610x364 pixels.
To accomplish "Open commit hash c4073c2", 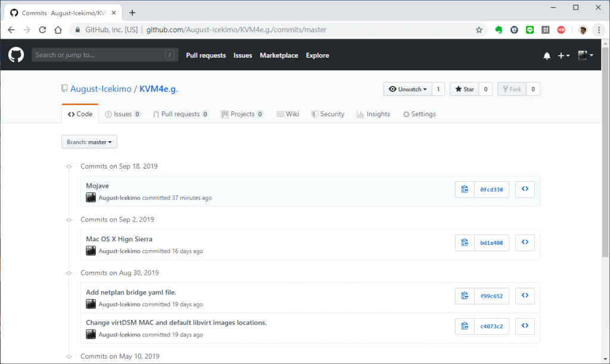I will (x=491, y=326).
